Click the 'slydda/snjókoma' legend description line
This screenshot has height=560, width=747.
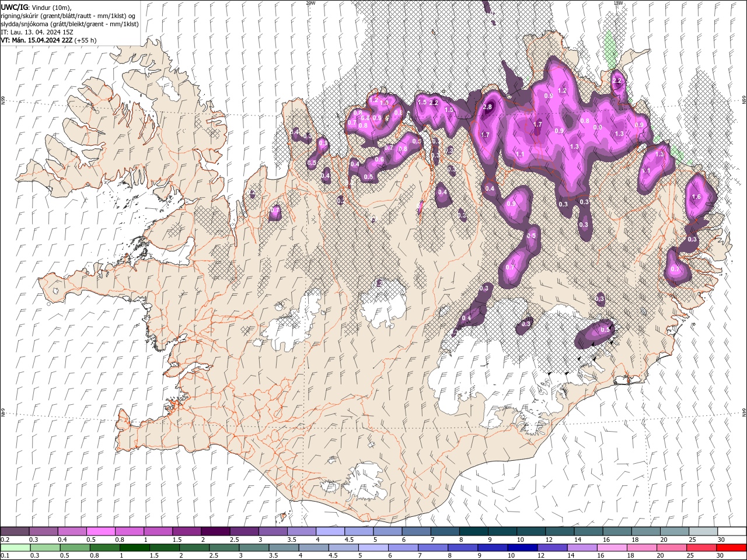[x=69, y=24]
